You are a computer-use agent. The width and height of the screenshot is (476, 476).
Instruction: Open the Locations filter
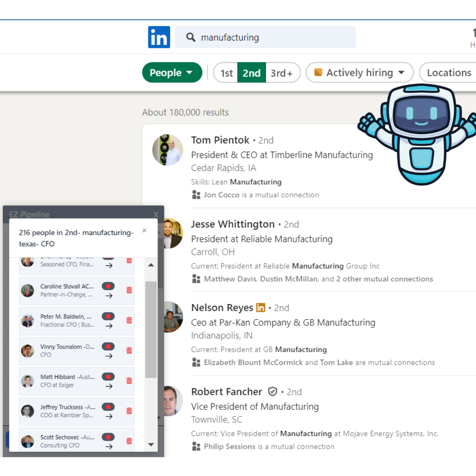[449, 73]
